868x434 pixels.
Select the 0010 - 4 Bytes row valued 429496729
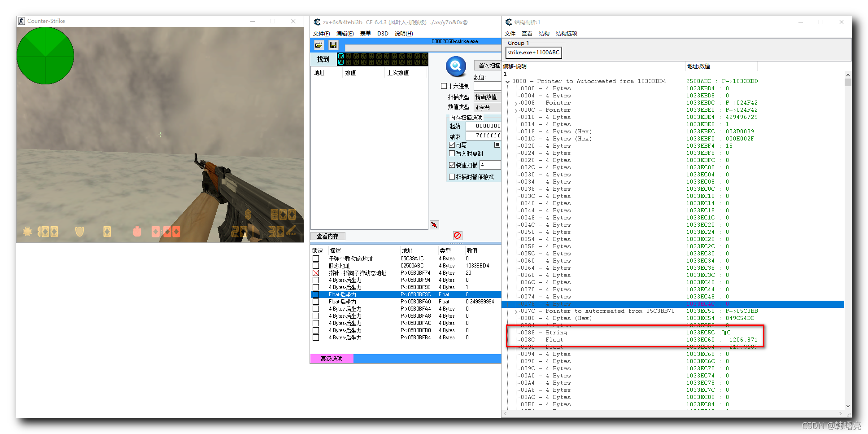(x=673, y=117)
